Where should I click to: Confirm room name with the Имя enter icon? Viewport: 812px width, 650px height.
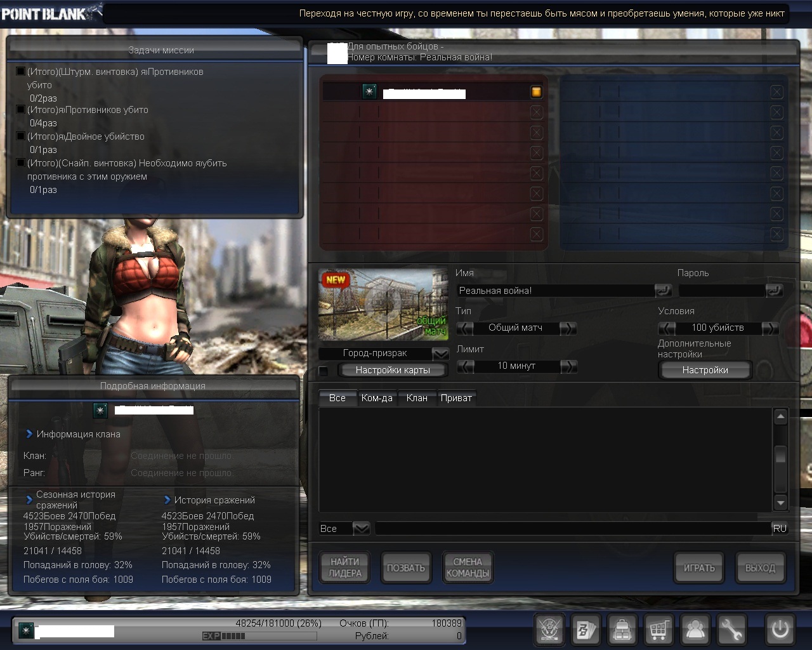point(663,290)
